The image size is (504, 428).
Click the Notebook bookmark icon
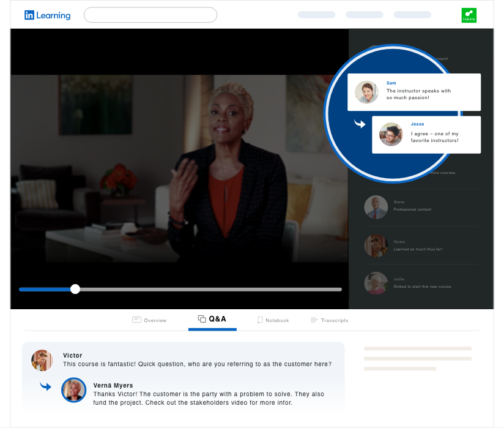click(260, 320)
